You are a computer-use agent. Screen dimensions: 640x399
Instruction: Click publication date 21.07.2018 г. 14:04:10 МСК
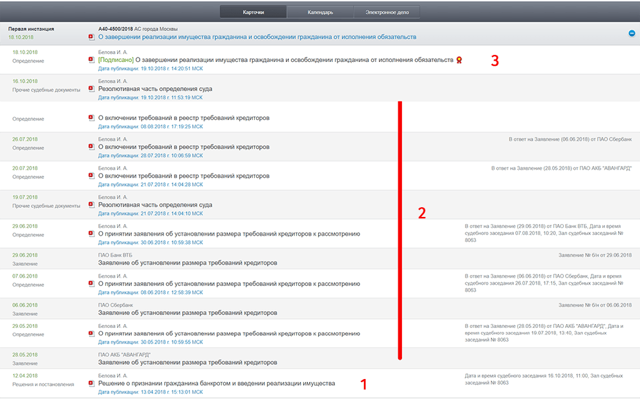point(150,213)
